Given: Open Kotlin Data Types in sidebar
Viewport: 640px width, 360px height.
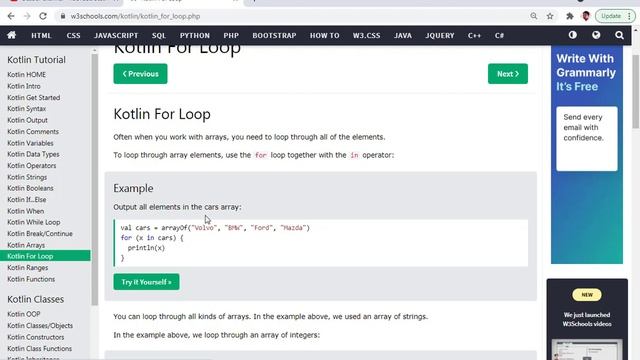Looking at the screenshot, I should coord(33,154).
